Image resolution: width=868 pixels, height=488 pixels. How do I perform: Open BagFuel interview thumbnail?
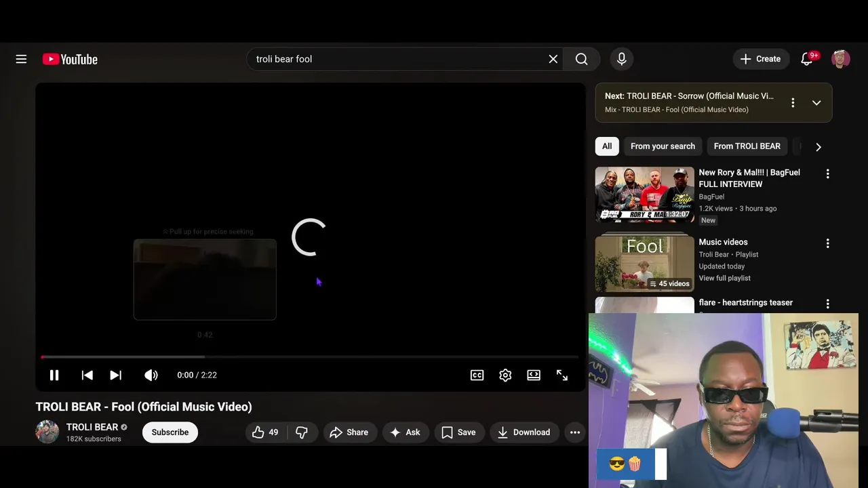click(x=645, y=195)
